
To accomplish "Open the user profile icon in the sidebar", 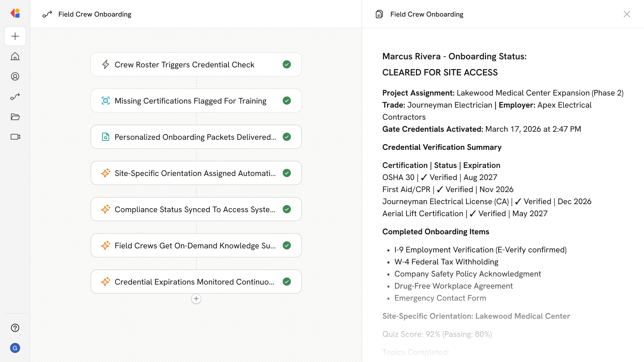I will click(x=15, y=76).
